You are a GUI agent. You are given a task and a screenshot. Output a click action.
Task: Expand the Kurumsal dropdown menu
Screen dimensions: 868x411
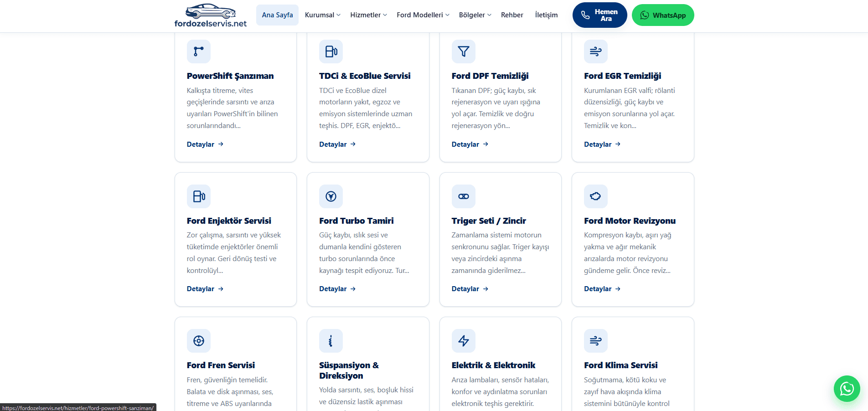click(x=323, y=15)
